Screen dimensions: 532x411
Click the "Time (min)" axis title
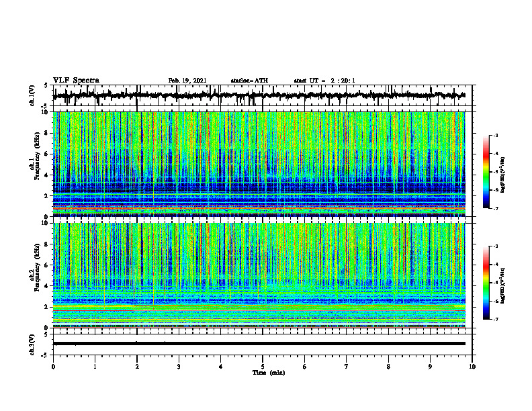pyautogui.click(x=269, y=373)
